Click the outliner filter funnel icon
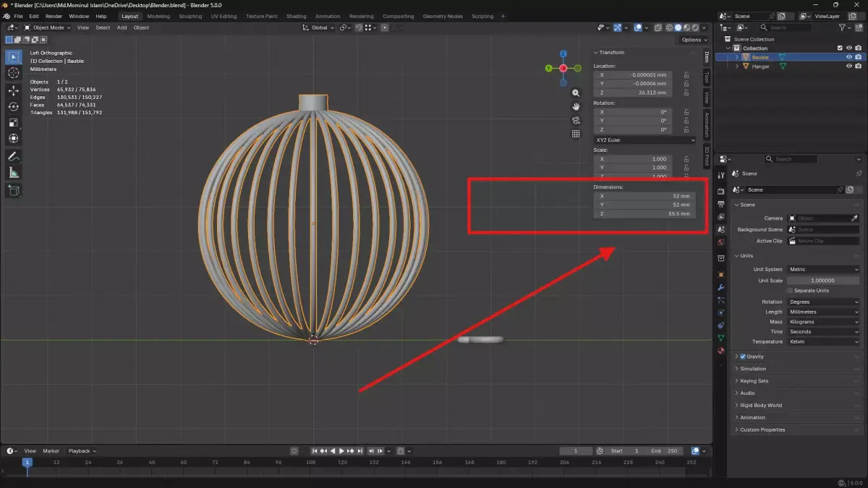Screen dimensions: 868x488 pyautogui.click(x=843, y=27)
